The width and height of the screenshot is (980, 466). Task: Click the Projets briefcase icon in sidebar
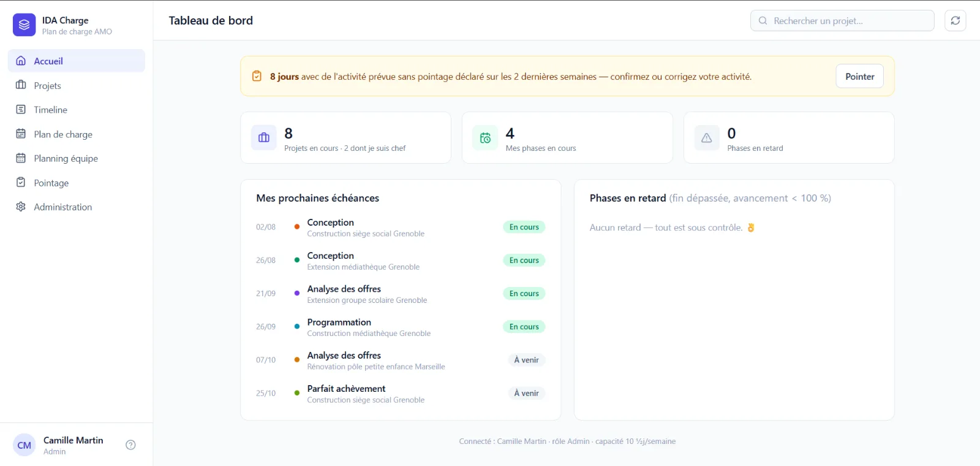coord(21,85)
